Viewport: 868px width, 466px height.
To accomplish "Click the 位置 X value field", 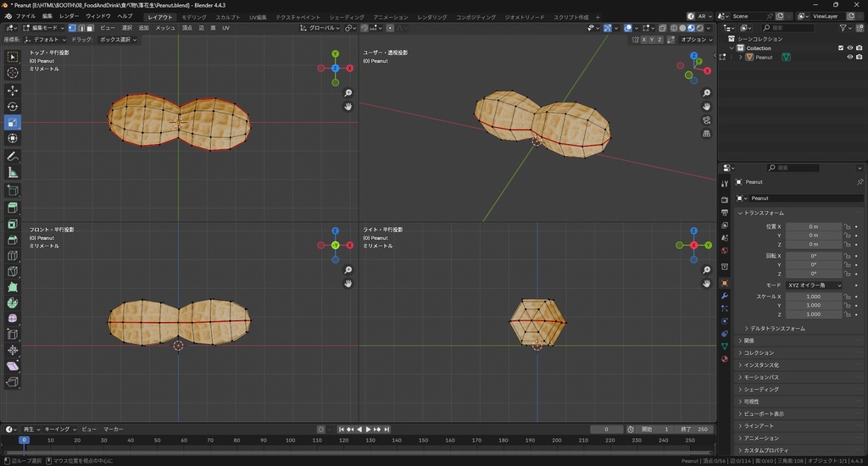I will coord(813,226).
